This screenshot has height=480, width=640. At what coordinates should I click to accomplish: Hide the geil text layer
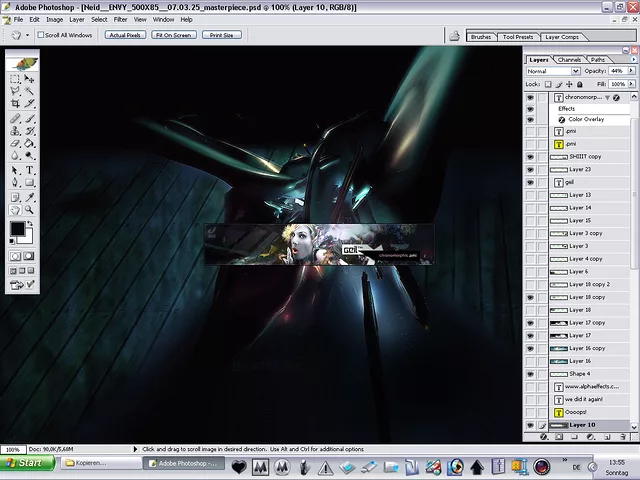tap(530, 182)
